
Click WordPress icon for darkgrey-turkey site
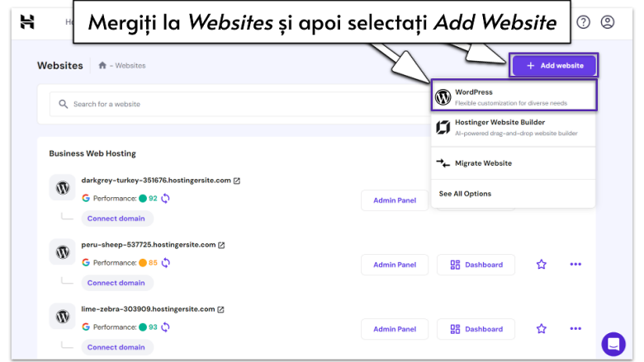pos(63,188)
